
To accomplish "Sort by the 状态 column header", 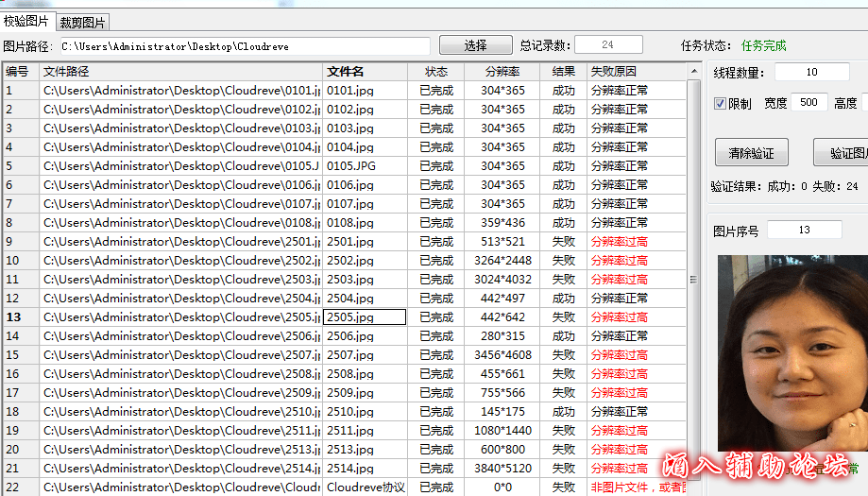I will coord(436,72).
